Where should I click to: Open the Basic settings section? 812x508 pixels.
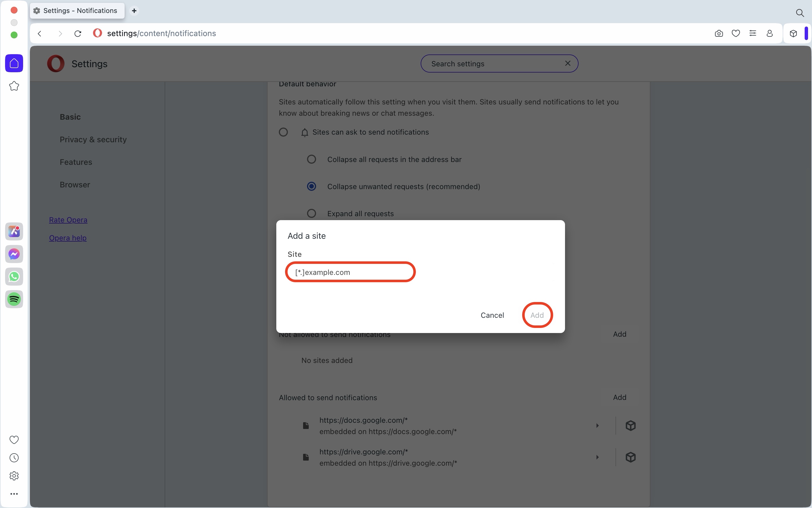70,117
